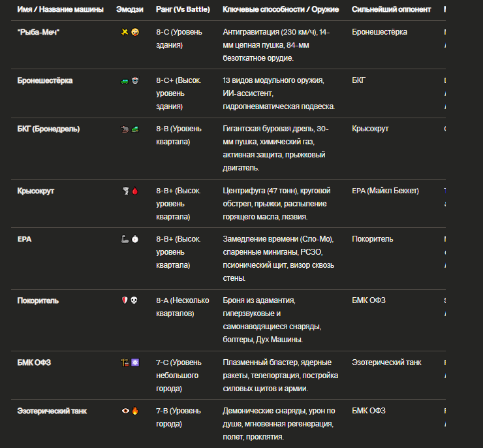The height and width of the screenshot is (448, 483).
Task: Click the red blood drop emoji for Крысокрут
Action: pos(135,191)
